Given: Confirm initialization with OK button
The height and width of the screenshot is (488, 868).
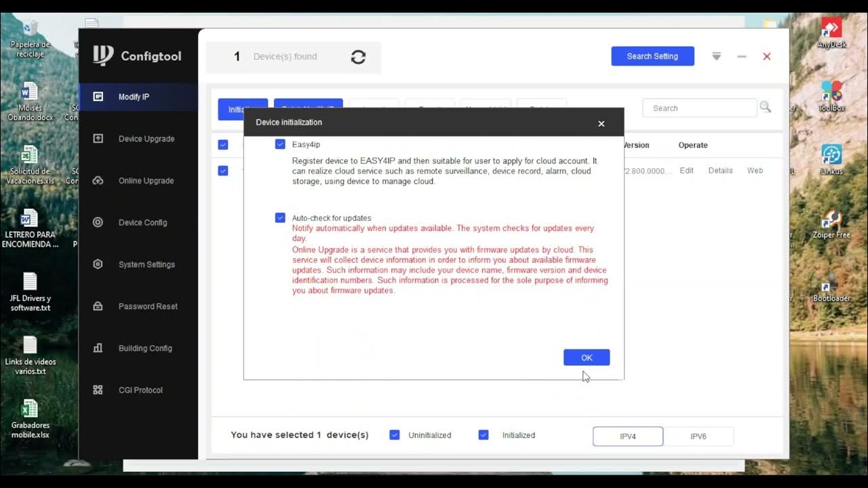Looking at the screenshot, I should 587,357.
